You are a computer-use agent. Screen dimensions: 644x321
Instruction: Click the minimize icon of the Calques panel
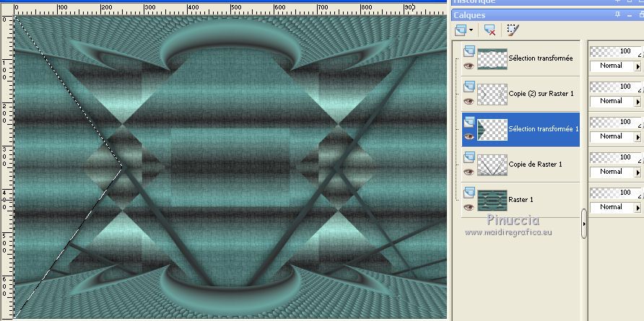tap(630, 15)
